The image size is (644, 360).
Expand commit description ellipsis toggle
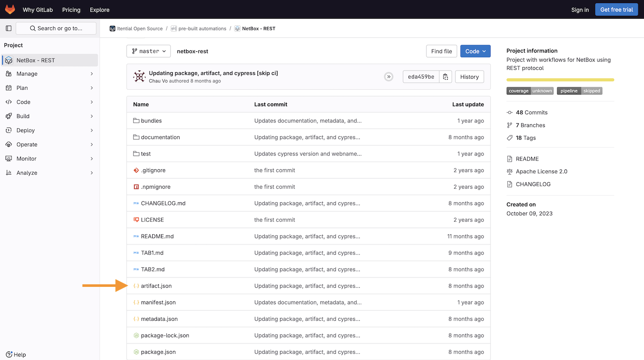(388, 77)
